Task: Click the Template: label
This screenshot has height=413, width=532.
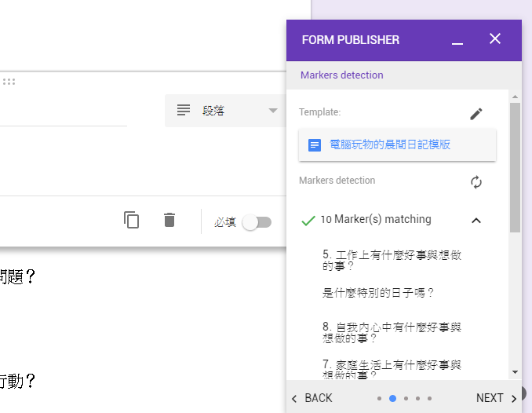Action: coord(319,112)
